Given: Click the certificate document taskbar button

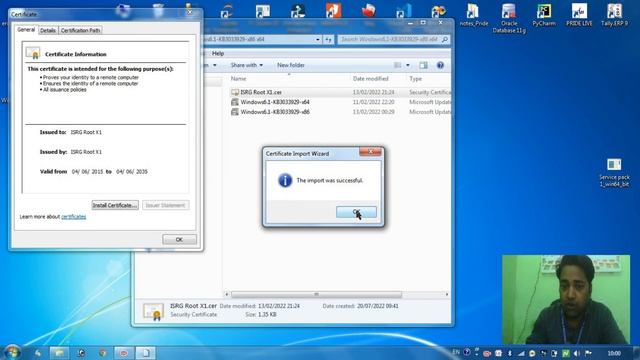Looking at the screenshot, I should click(145, 353).
